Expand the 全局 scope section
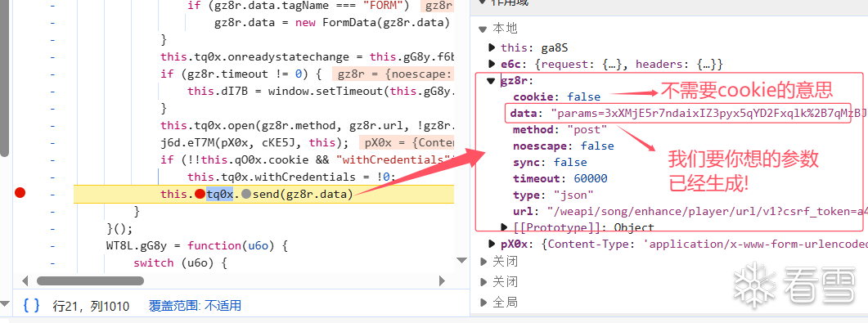The image size is (868, 323). (483, 303)
